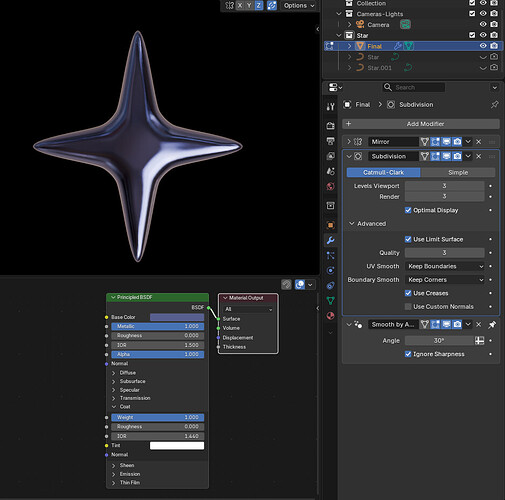
Task: Enable Use Custom Normals
Action: [x=408, y=307]
